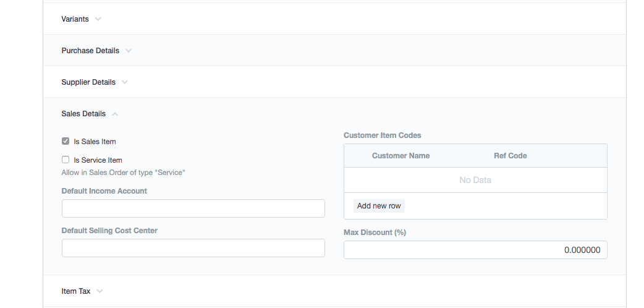
Task: Uncheck the Is Sales Item checkbox
Action: (66, 141)
